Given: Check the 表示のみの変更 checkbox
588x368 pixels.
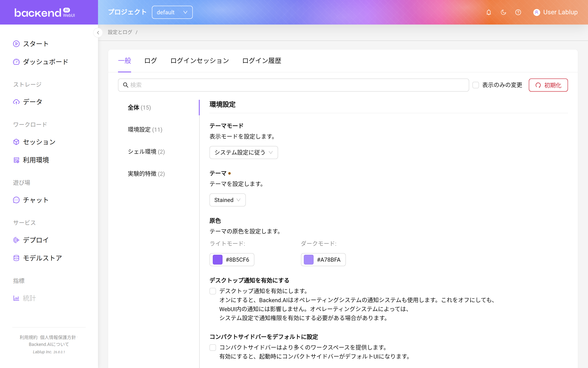Looking at the screenshot, I should click(476, 85).
